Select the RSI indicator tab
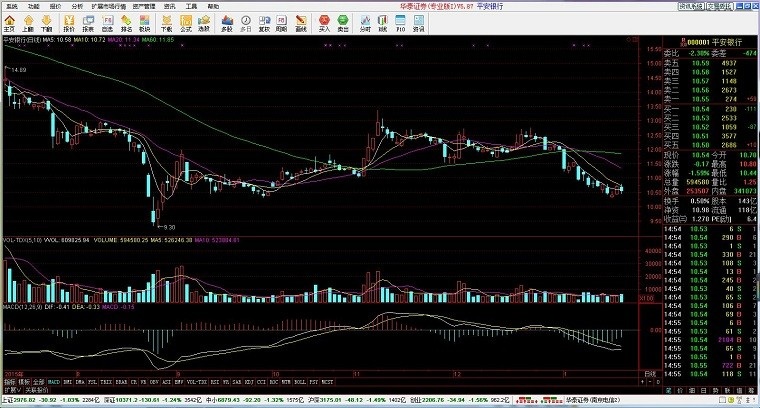This screenshot has width=760, height=408. 215,382
